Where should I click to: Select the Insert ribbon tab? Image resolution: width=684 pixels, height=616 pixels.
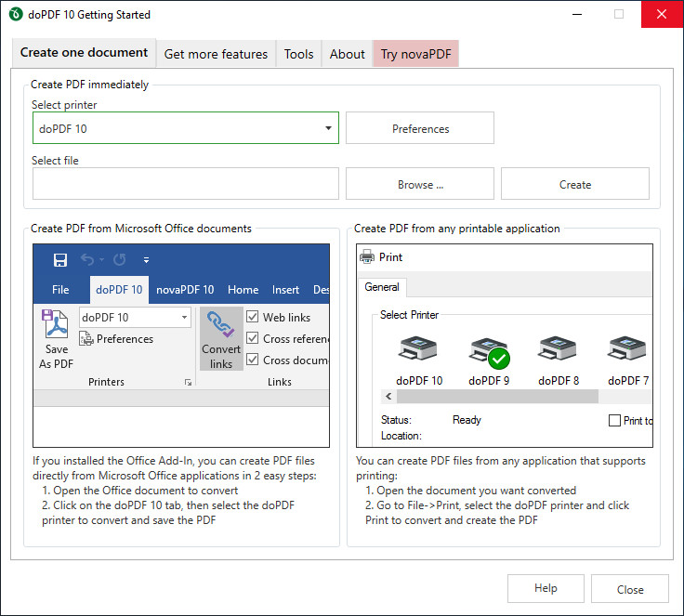click(285, 290)
